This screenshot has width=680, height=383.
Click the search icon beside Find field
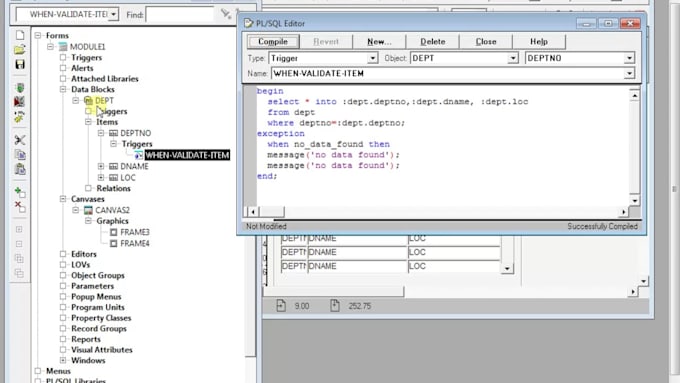(x=225, y=13)
